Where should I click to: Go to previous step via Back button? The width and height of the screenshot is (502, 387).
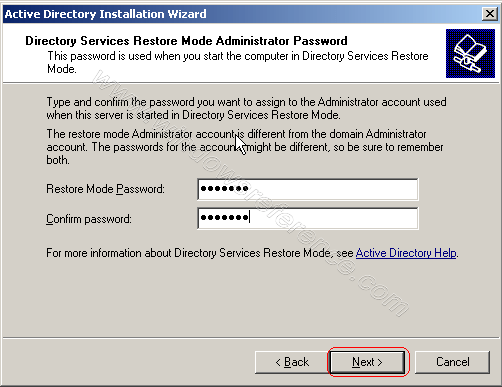point(292,362)
